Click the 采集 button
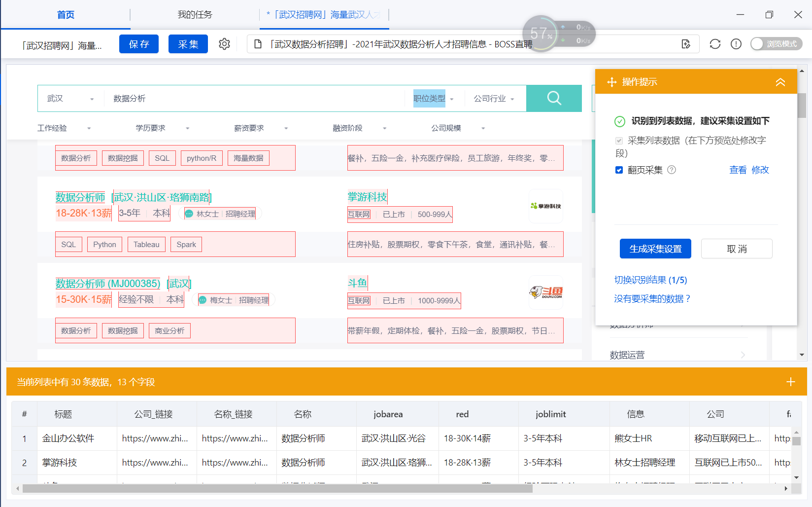 click(x=188, y=44)
